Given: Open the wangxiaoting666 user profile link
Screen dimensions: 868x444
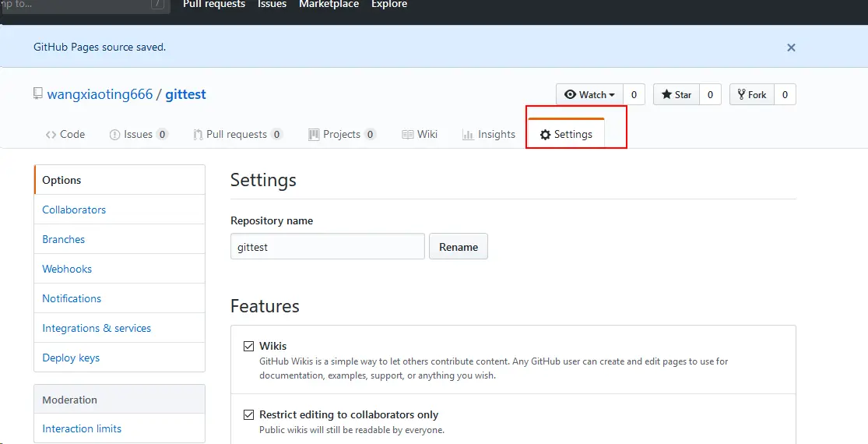Looking at the screenshot, I should pyautogui.click(x=100, y=94).
